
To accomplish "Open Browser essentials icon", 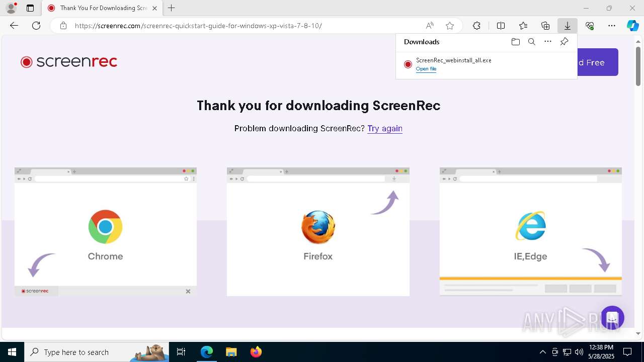I will [590, 26].
